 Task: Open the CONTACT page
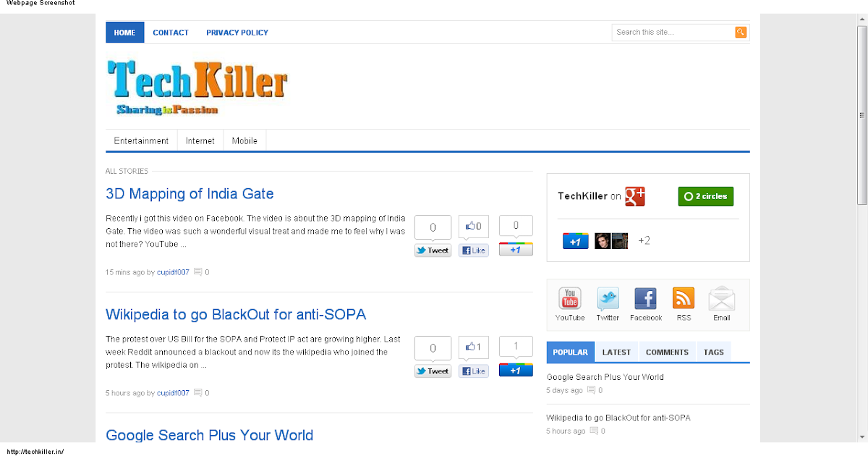point(171,33)
